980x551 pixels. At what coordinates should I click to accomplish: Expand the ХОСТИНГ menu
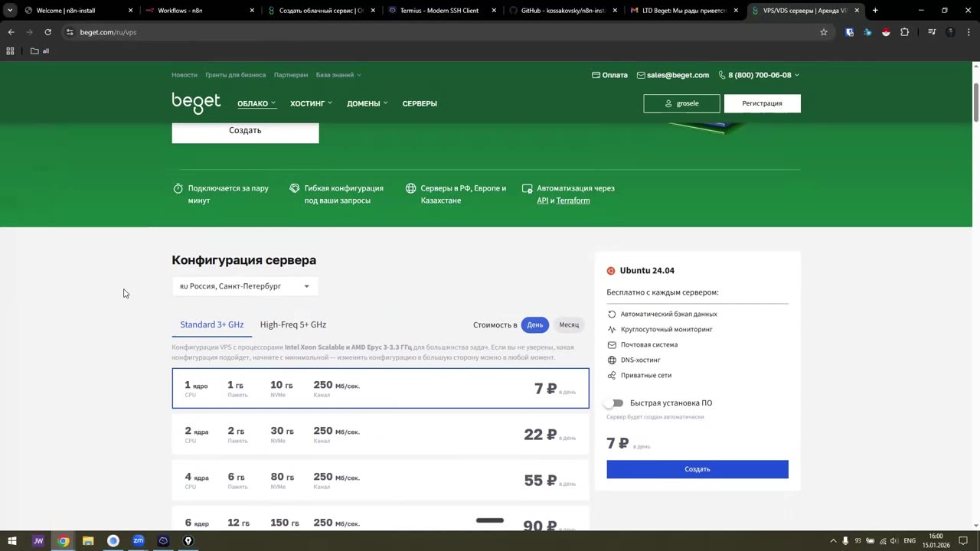pyautogui.click(x=311, y=103)
